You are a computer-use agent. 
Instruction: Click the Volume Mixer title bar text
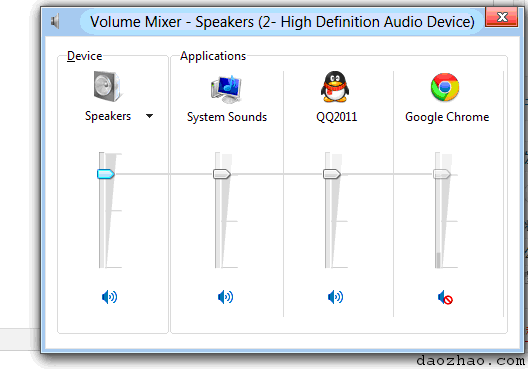(x=282, y=22)
